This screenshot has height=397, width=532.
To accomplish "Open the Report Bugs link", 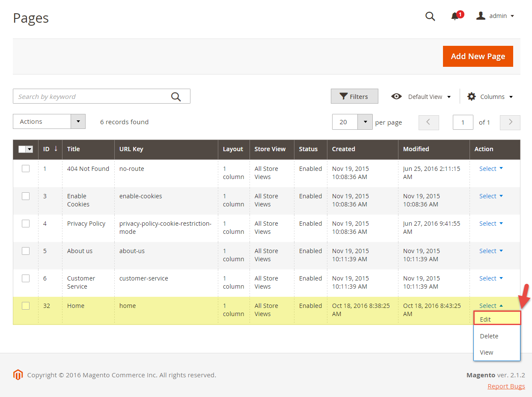I will [506, 386].
